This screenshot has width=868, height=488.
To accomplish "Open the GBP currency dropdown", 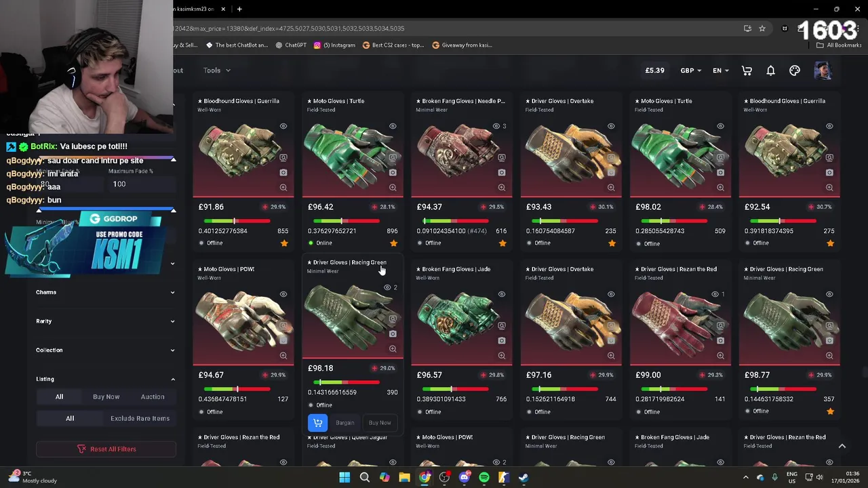I will [x=692, y=70].
